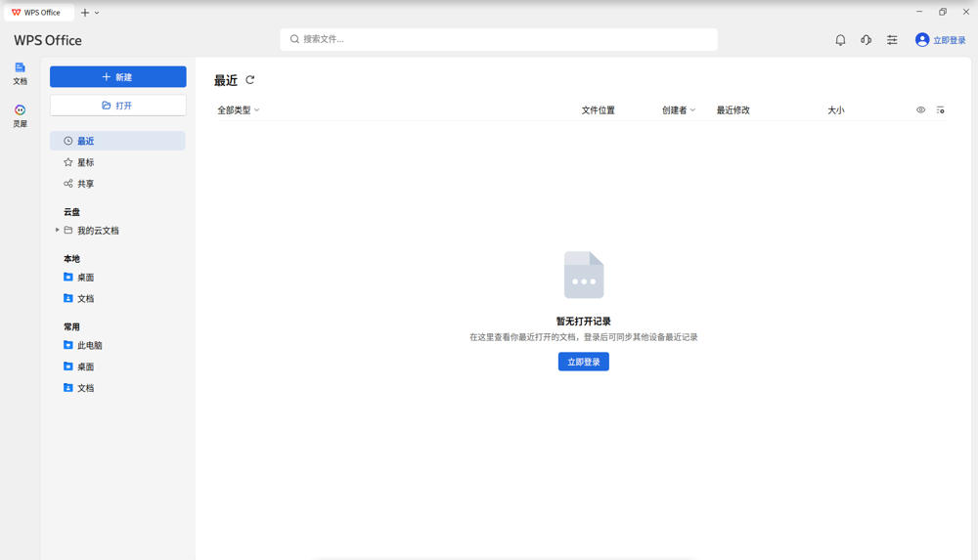Select 最近 in the sidebar

click(117, 141)
